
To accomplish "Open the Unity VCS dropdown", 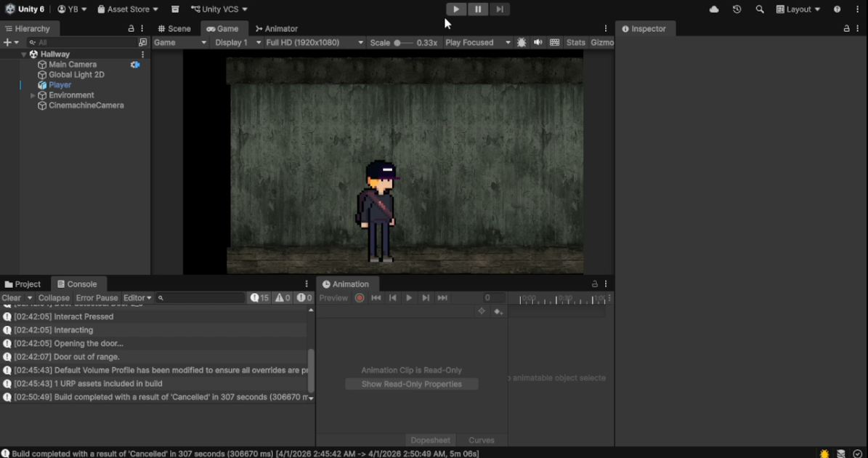I will (219, 9).
